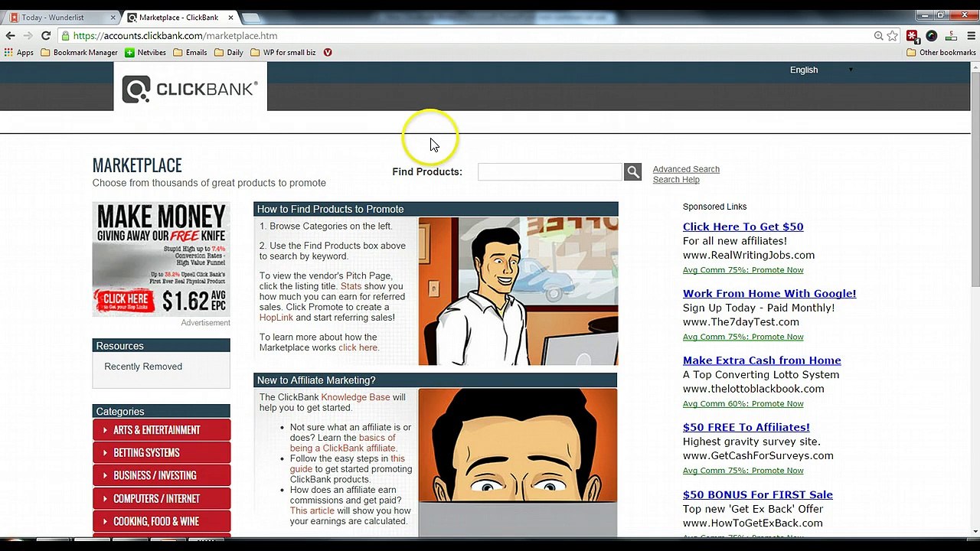Open the LastPass extension icon
The width and height of the screenshot is (980, 551).
coord(912,36)
